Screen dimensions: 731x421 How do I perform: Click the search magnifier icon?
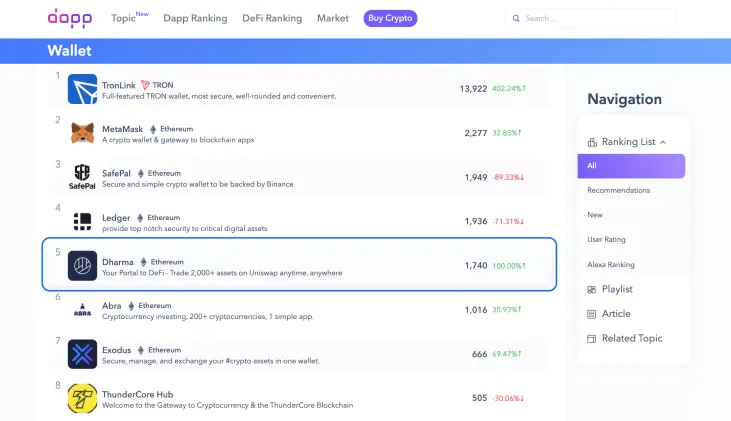coord(516,18)
